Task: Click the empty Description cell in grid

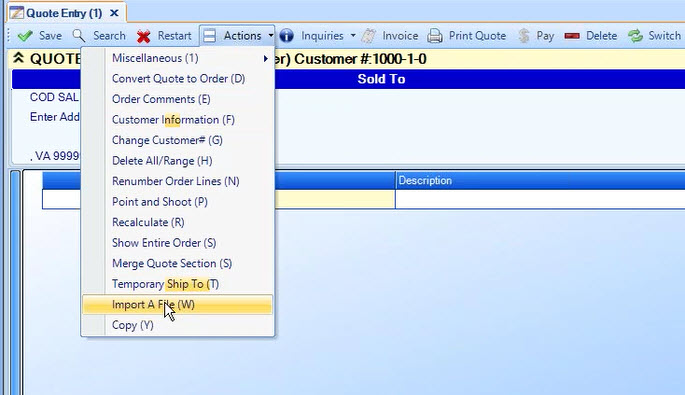Action: pyautogui.click(x=540, y=199)
